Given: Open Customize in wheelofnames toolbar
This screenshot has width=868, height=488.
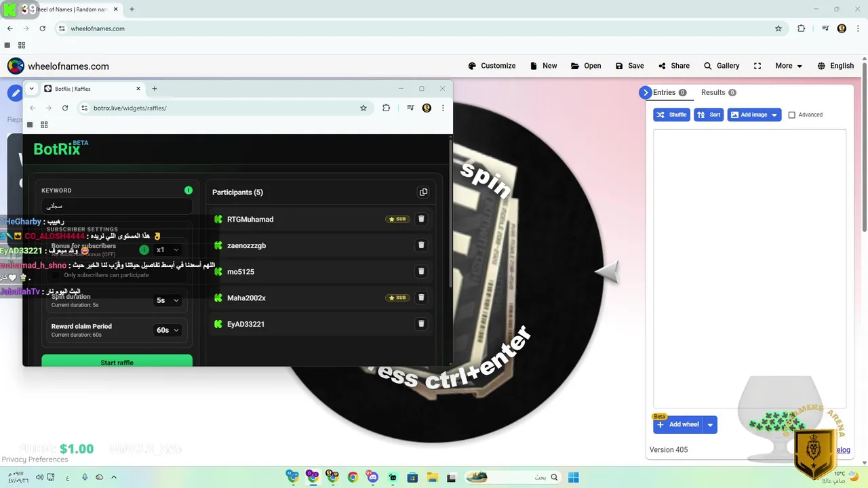Looking at the screenshot, I should point(492,66).
